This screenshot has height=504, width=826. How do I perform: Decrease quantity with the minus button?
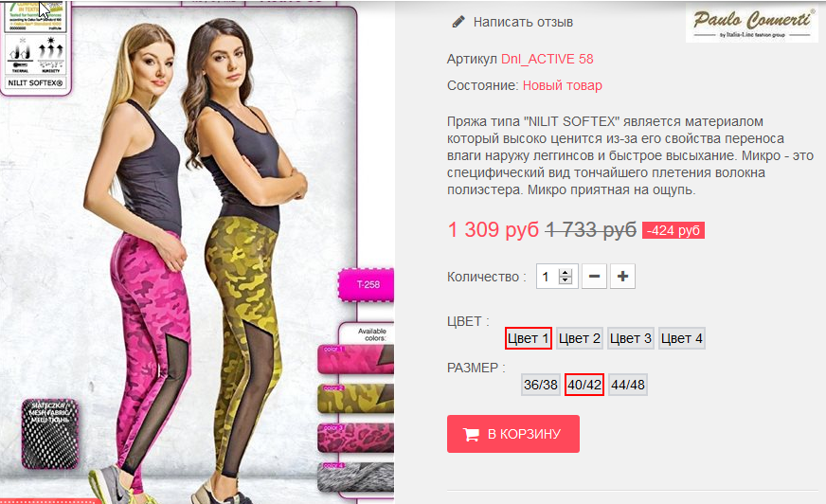pos(594,277)
